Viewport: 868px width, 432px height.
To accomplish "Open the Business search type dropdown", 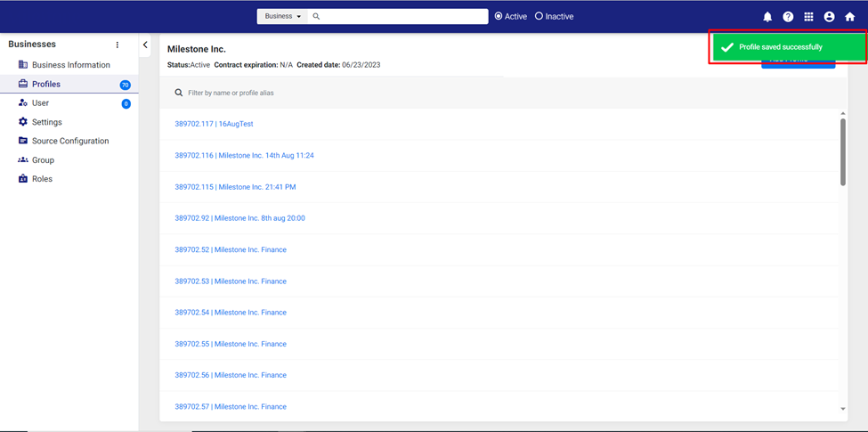I will [282, 17].
